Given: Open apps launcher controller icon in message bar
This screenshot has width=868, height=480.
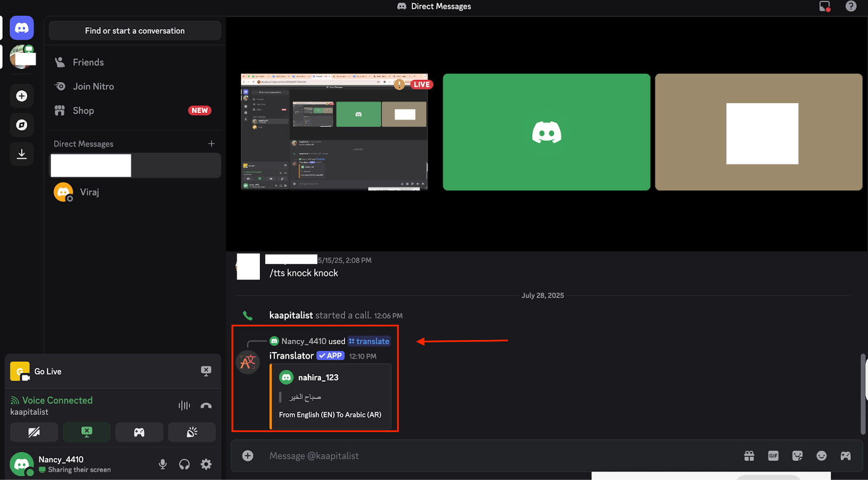Looking at the screenshot, I should [846, 456].
